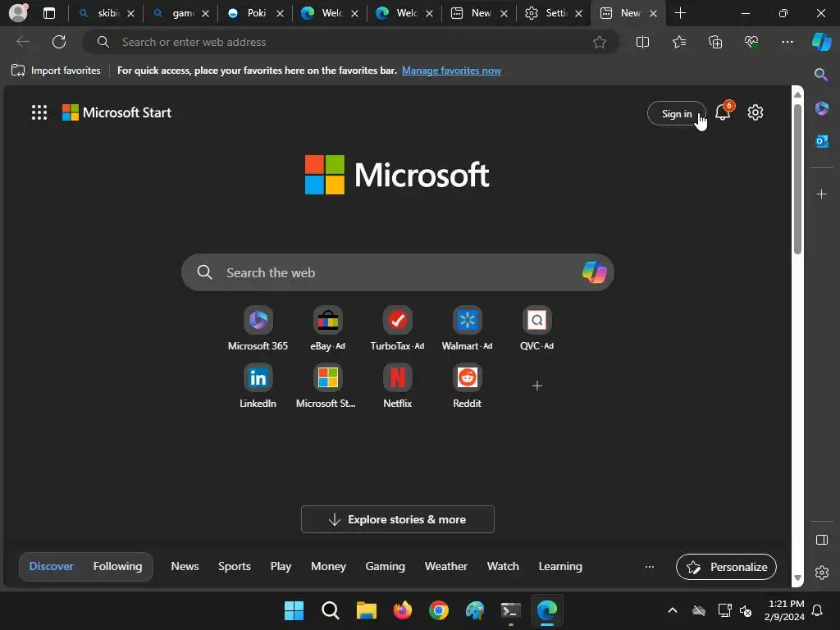The height and width of the screenshot is (630, 840).
Task: Open the QVC quick link
Action: coord(536,329)
